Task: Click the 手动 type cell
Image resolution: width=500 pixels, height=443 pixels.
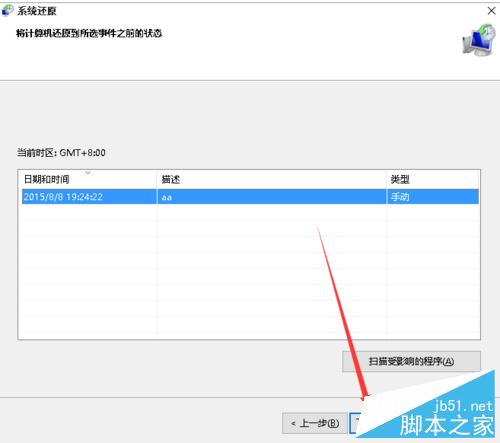Action: pos(400,197)
